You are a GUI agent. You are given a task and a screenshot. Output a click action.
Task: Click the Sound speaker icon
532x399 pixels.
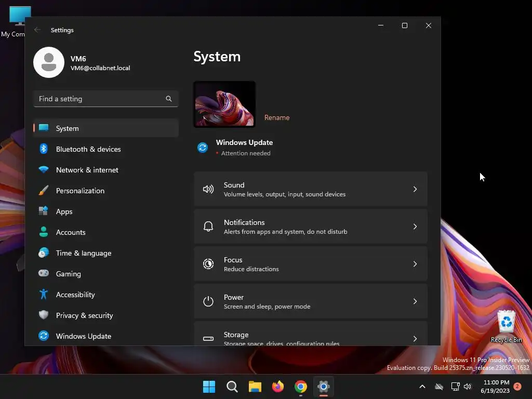[x=208, y=189]
